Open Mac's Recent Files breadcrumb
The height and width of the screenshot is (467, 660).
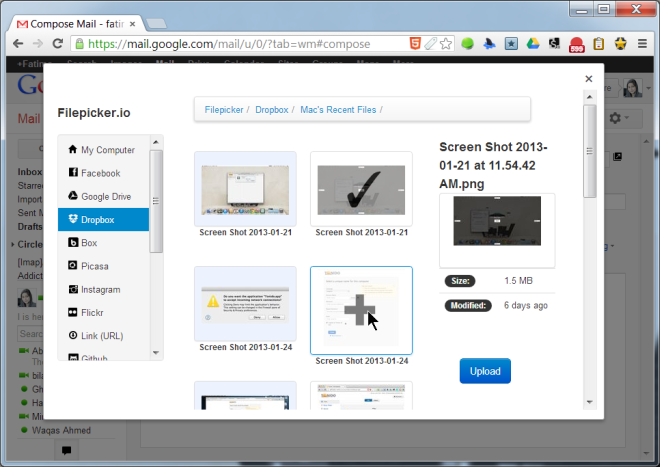tap(338, 110)
